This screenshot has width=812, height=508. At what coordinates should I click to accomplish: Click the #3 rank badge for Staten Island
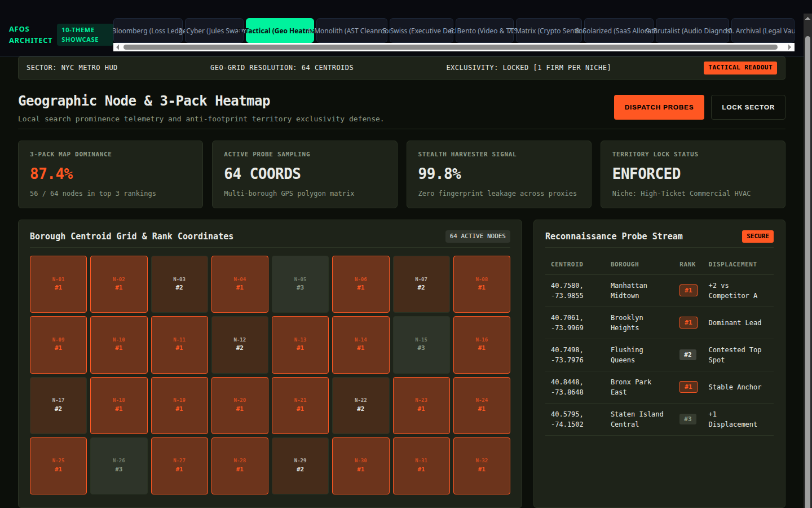tap(688, 419)
